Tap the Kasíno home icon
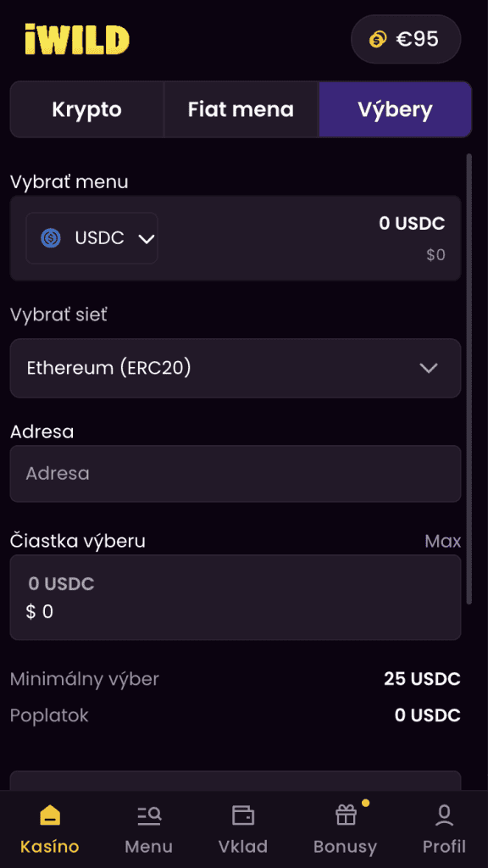The width and height of the screenshot is (488, 868). (x=49, y=815)
